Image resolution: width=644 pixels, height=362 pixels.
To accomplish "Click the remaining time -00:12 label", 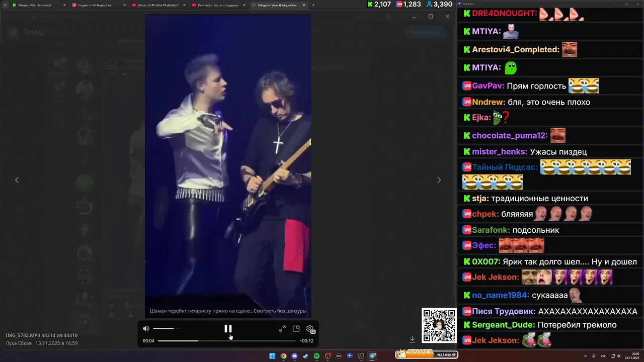I will coord(306,341).
